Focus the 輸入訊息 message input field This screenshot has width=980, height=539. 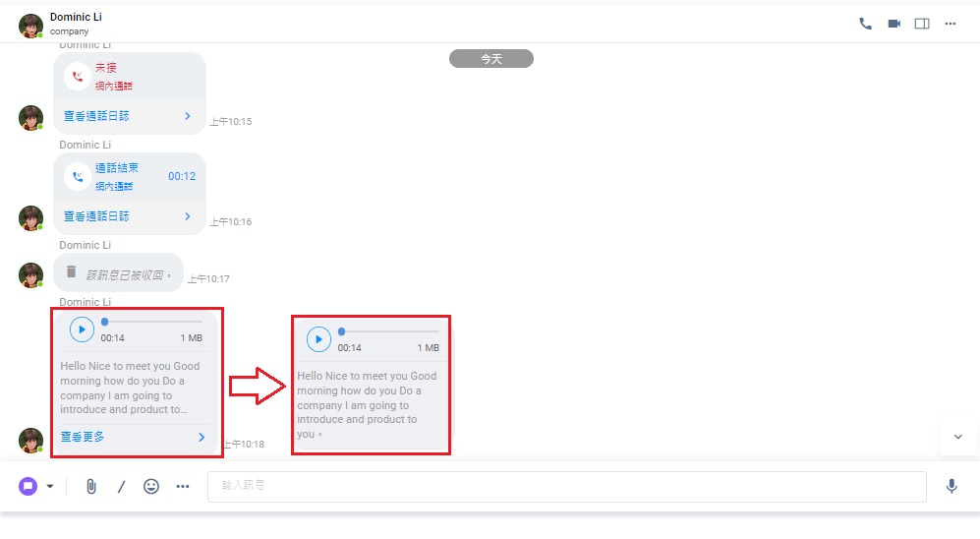567,487
